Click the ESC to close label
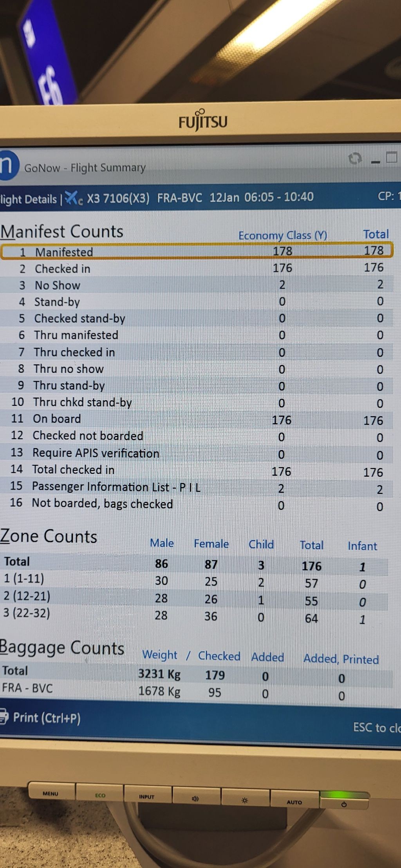 tap(376, 727)
